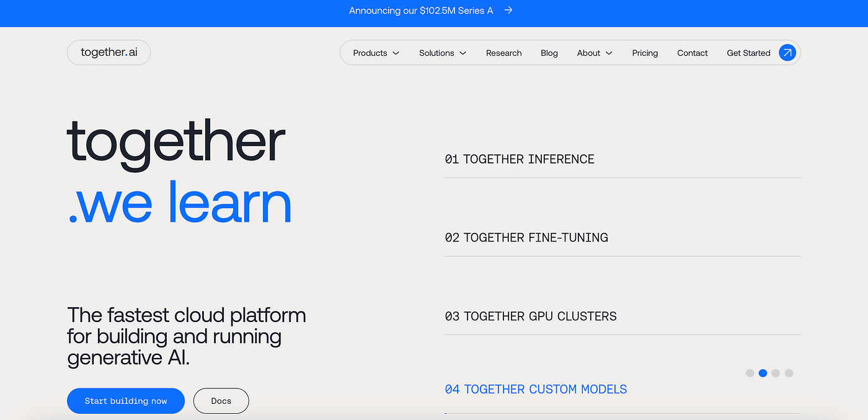Open the Research page
Screen dimensions: 868x420
pyautogui.click(x=503, y=53)
